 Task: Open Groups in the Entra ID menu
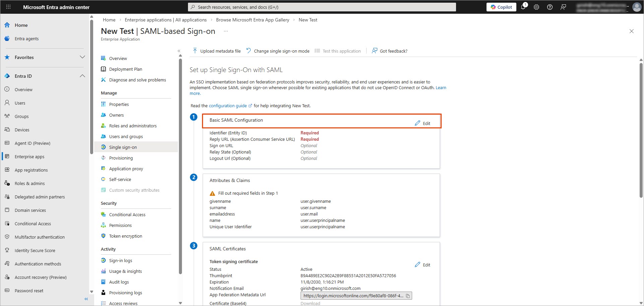tap(21, 116)
